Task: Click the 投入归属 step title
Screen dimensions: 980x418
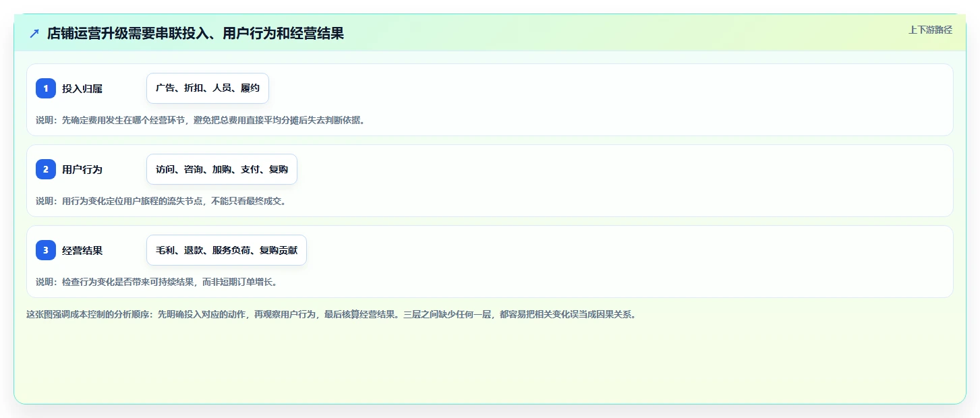Action: click(82, 88)
